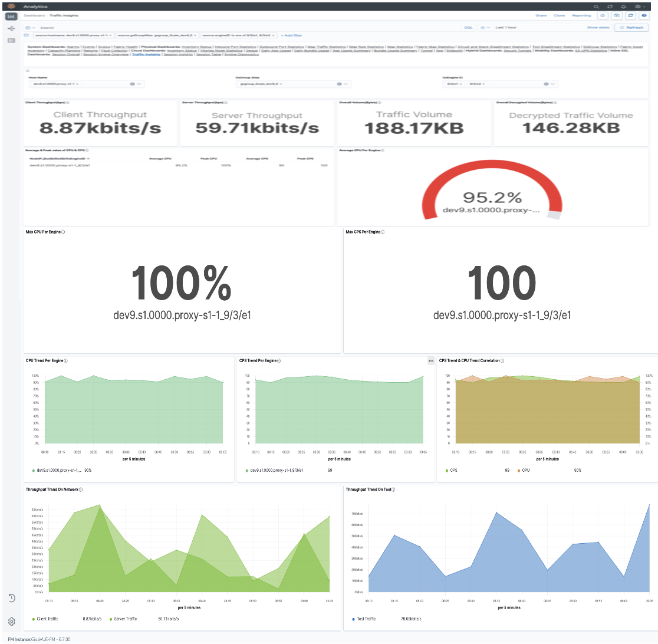Open the user account menu

click(x=640, y=6)
